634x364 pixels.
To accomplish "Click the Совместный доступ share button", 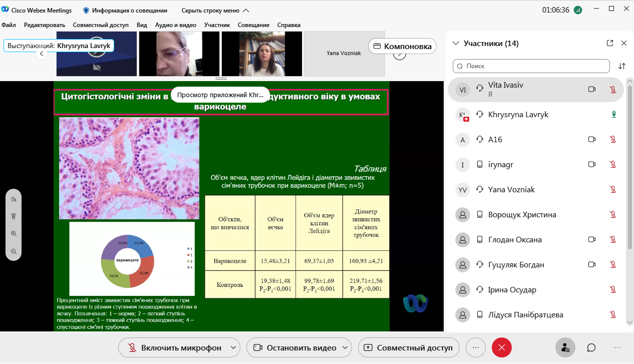I will tap(409, 347).
